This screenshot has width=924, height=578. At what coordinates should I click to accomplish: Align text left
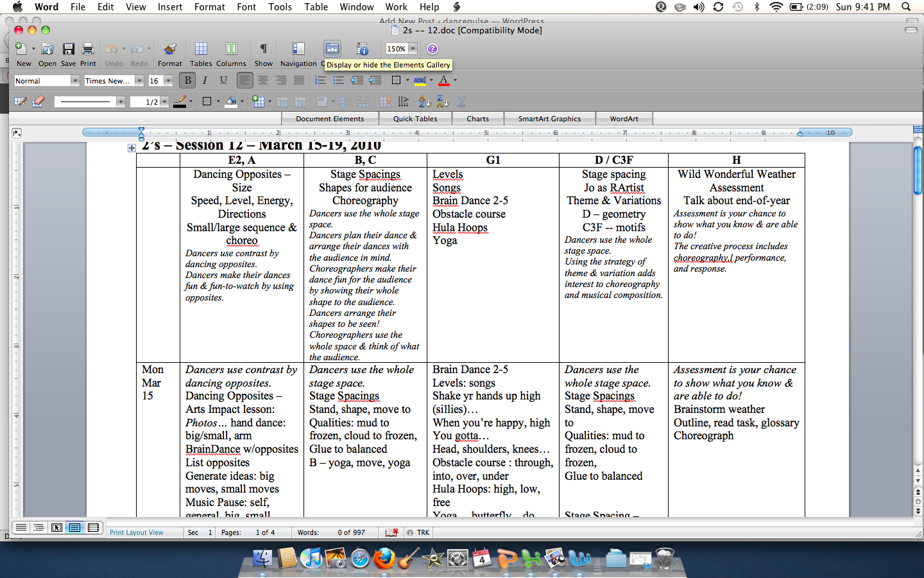click(244, 80)
